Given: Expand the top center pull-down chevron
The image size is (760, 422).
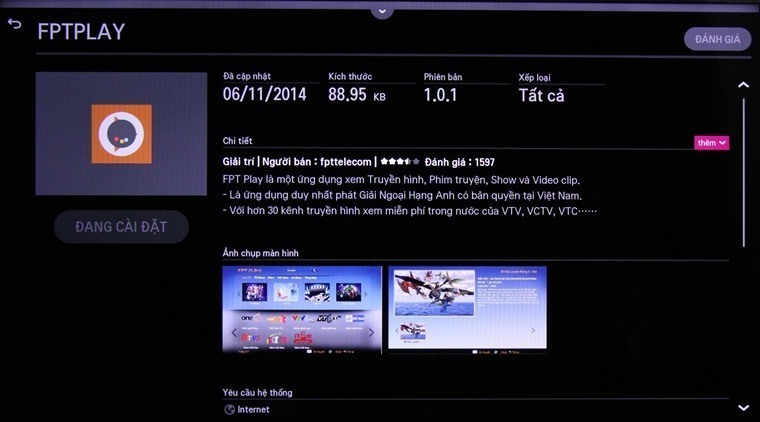Looking at the screenshot, I should [380, 11].
